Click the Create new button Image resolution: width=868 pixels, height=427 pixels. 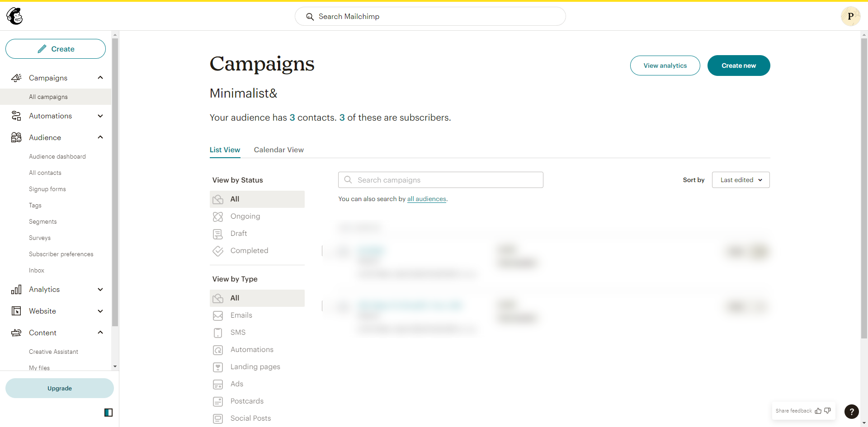[x=738, y=66]
